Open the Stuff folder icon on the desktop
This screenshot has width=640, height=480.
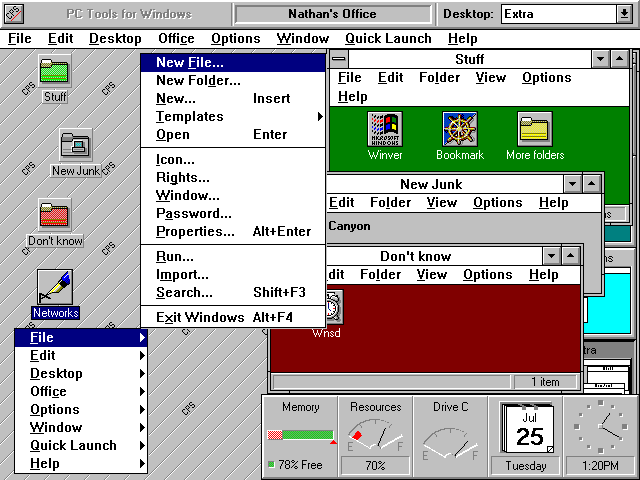click(55, 71)
